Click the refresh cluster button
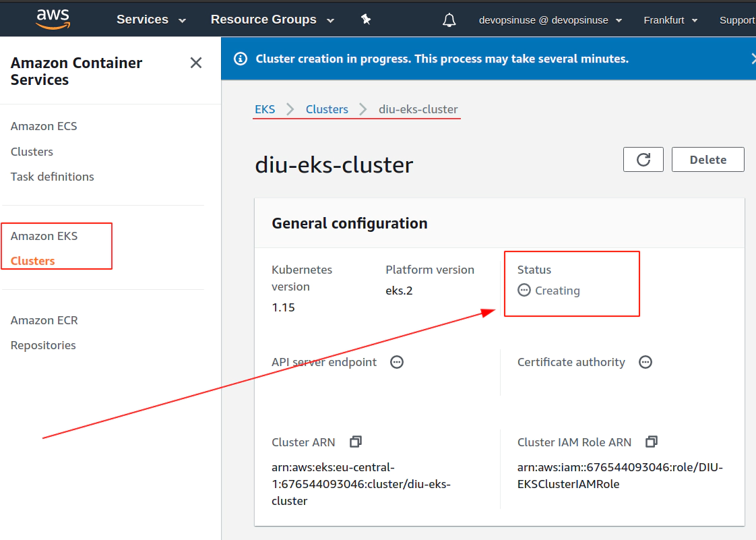This screenshot has width=756, height=540. (x=643, y=159)
